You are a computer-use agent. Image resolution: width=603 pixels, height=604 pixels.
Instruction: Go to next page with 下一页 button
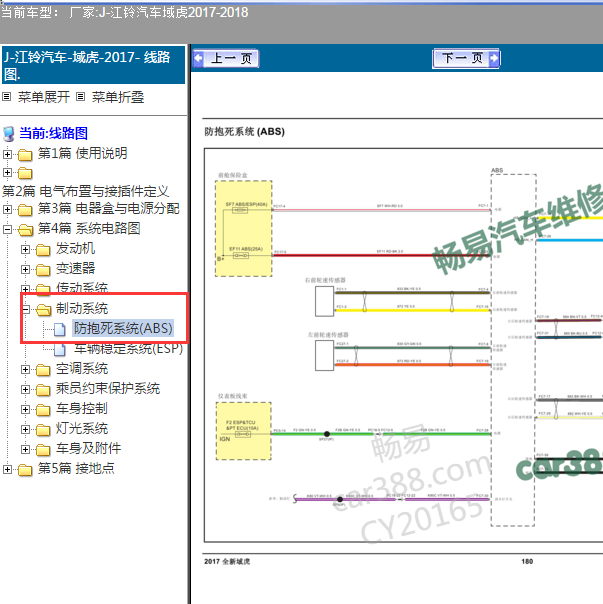pyautogui.click(x=466, y=59)
